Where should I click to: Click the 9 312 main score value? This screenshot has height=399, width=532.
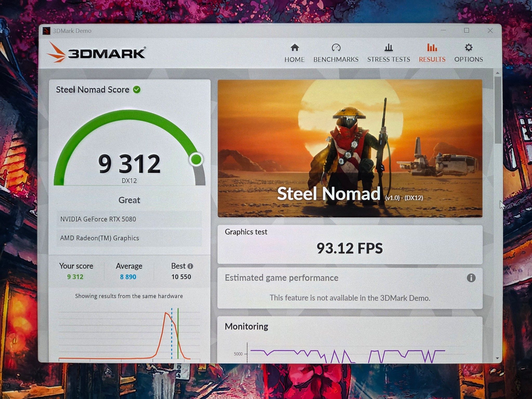[x=129, y=164]
